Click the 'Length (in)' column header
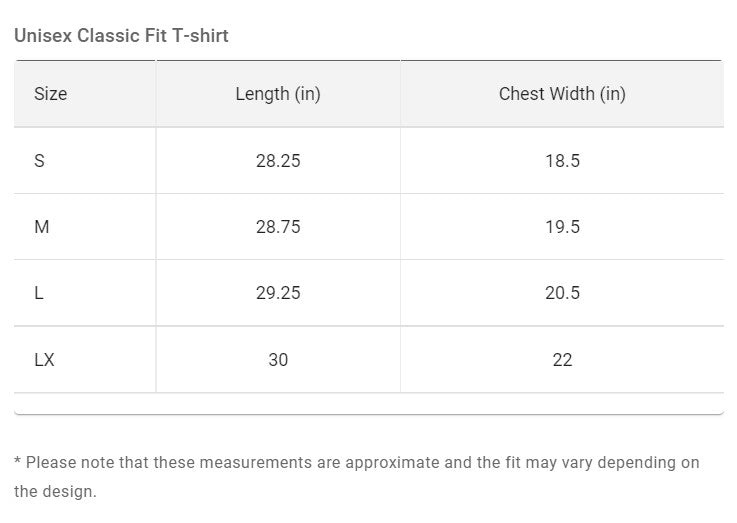The image size is (737, 523). point(278,94)
